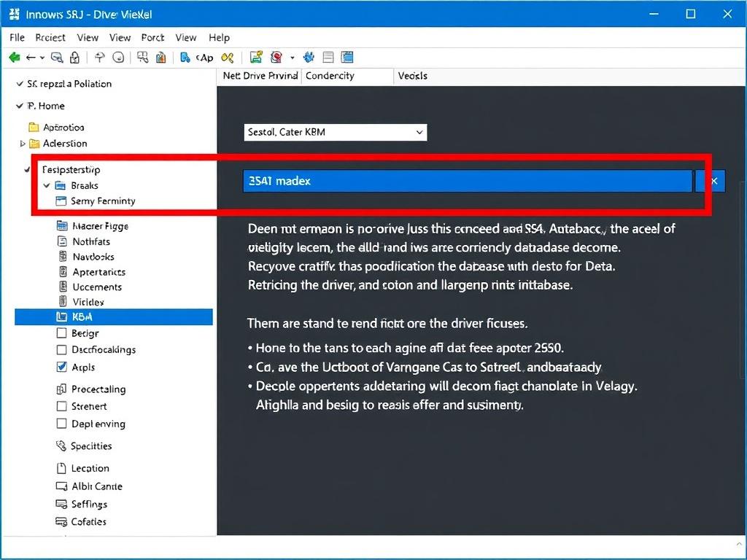The height and width of the screenshot is (560, 747).
Task: Uncheck the Arpis checkbox
Action: pos(61,367)
